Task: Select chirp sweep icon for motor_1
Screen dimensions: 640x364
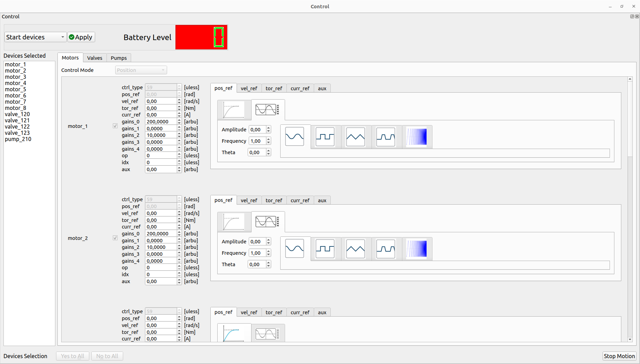Action: click(416, 137)
